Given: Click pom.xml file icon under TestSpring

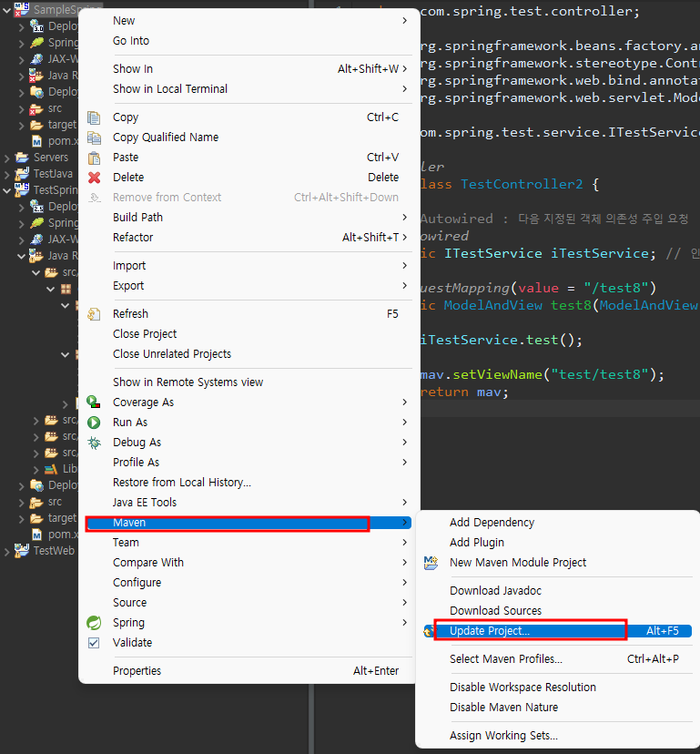Looking at the screenshot, I should pos(36,535).
